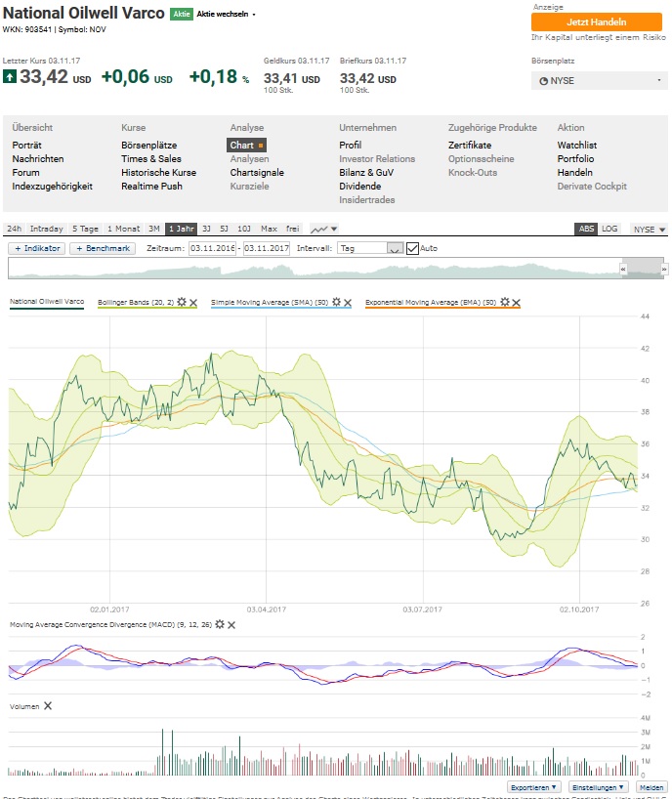Viewport: 672px width, 799px height.
Task: Open MACD indicator settings gear
Action: click(x=220, y=624)
